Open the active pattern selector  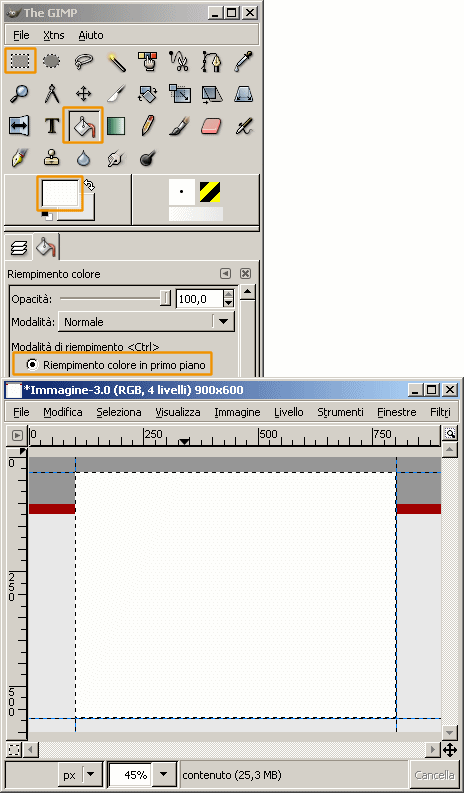click(x=209, y=192)
